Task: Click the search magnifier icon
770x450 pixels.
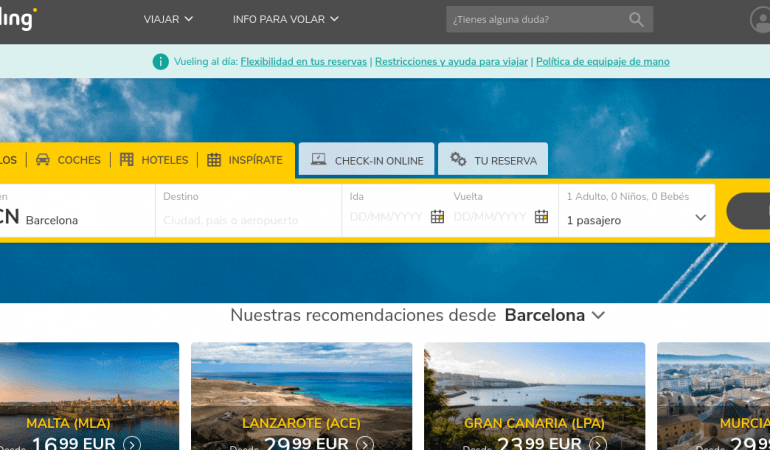Action: tap(636, 20)
